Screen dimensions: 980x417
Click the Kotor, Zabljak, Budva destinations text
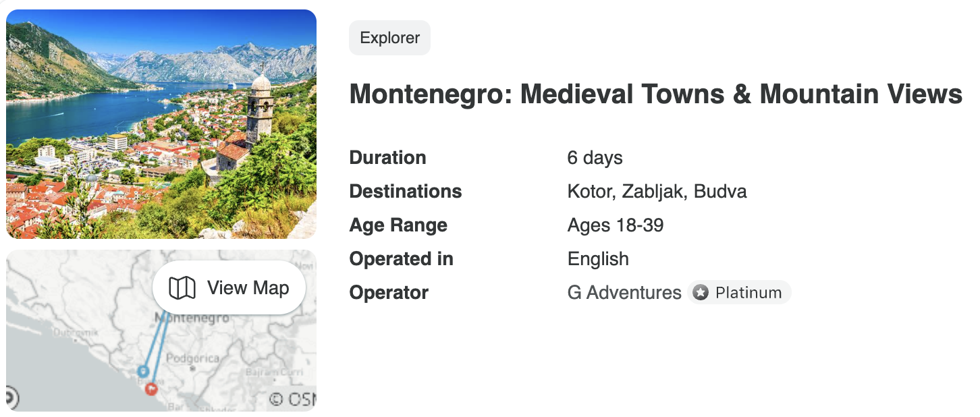click(x=657, y=192)
